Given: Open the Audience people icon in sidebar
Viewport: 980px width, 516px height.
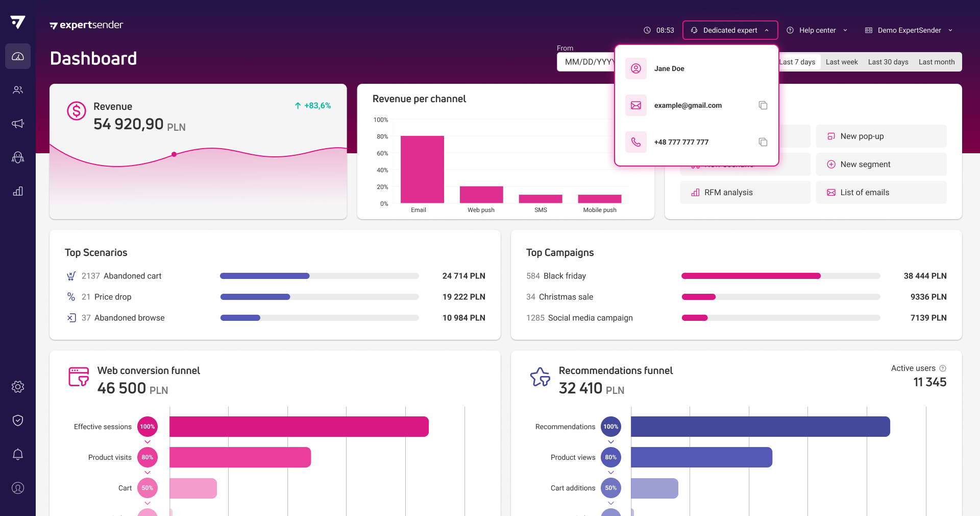Looking at the screenshot, I should pos(18,90).
